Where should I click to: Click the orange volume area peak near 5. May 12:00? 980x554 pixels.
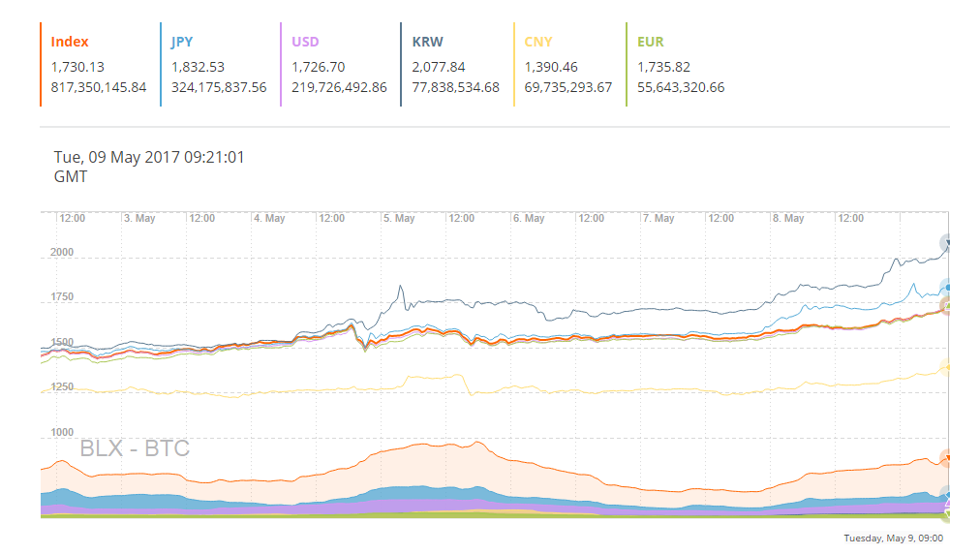[478, 443]
